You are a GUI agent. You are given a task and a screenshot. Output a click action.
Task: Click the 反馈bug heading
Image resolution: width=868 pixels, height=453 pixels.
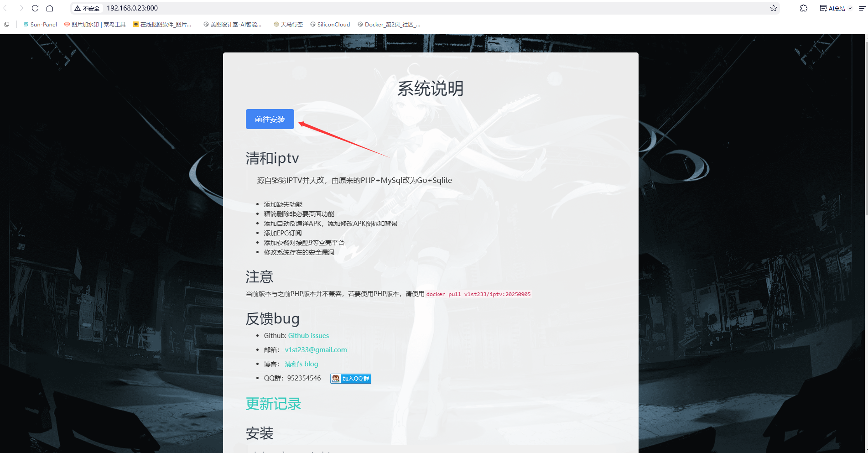(x=273, y=318)
